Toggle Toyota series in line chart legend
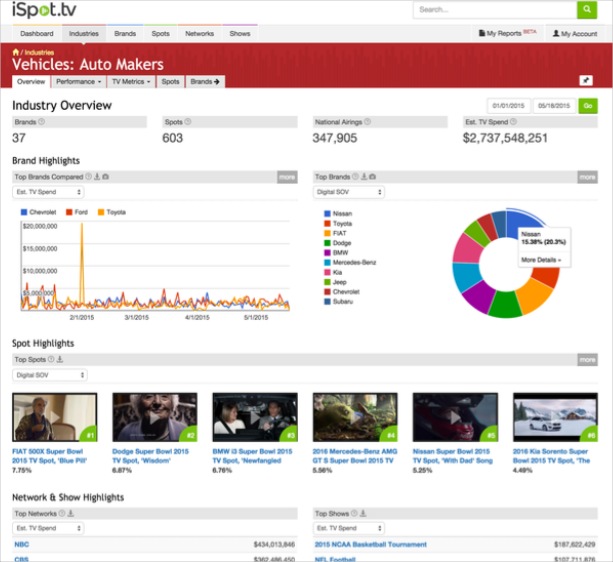The image size is (613, 562). pyautogui.click(x=112, y=212)
